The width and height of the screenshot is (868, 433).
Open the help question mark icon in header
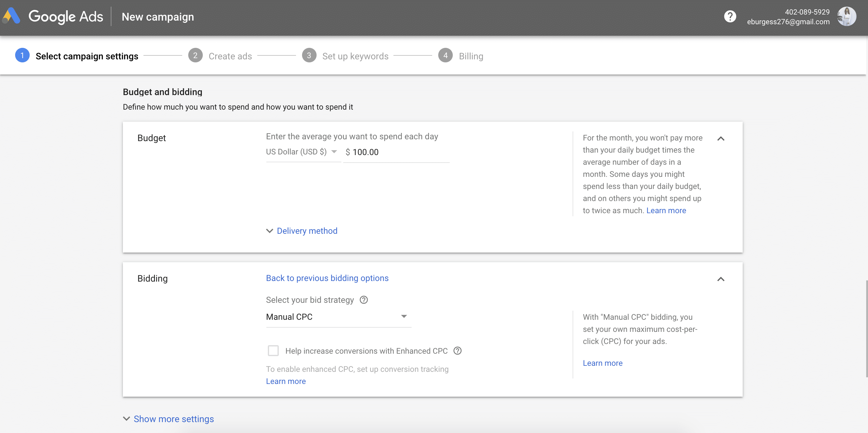pyautogui.click(x=730, y=17)
